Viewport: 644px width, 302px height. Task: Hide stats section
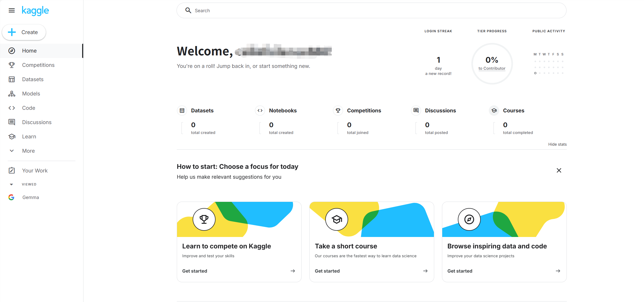click(x=557, y=144)
